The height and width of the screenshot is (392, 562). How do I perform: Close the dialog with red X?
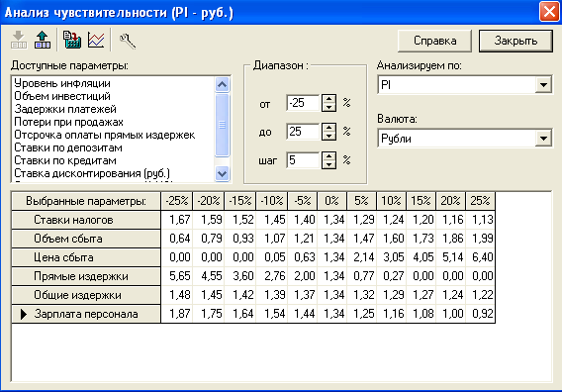(549, 12)
